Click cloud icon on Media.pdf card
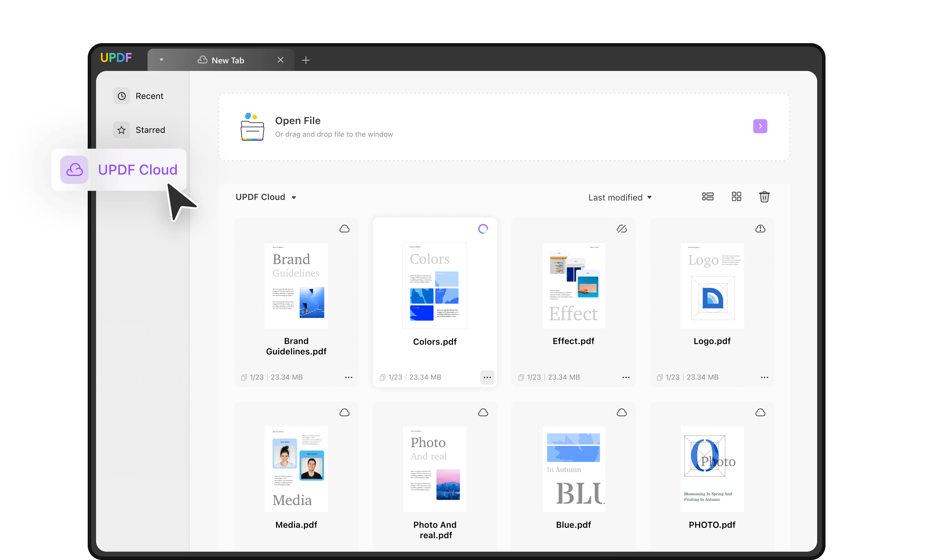The height and width of the screenshot is (560, 932). pyautogui.click(x=344, y=413)
